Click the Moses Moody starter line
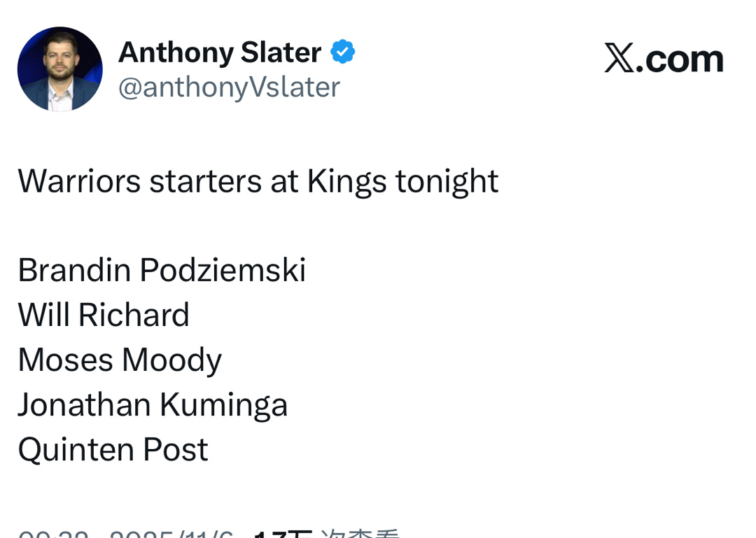The image size is (756, 538). pos(120,360)
